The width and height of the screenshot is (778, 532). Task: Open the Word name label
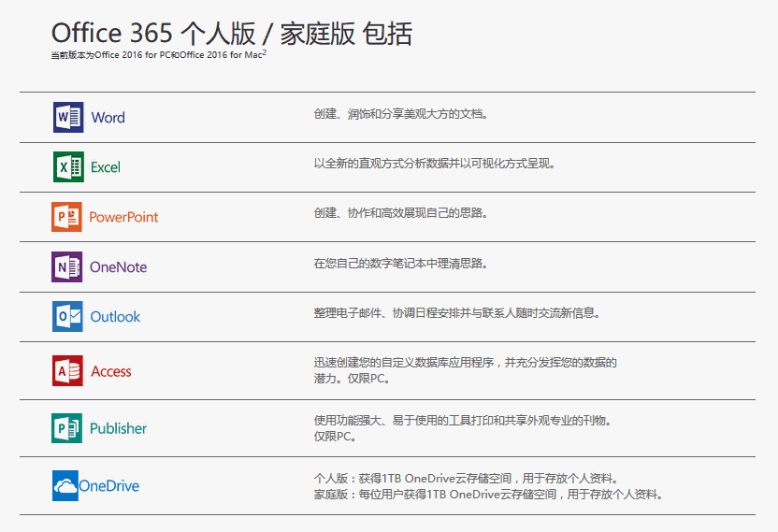(108, 118)
